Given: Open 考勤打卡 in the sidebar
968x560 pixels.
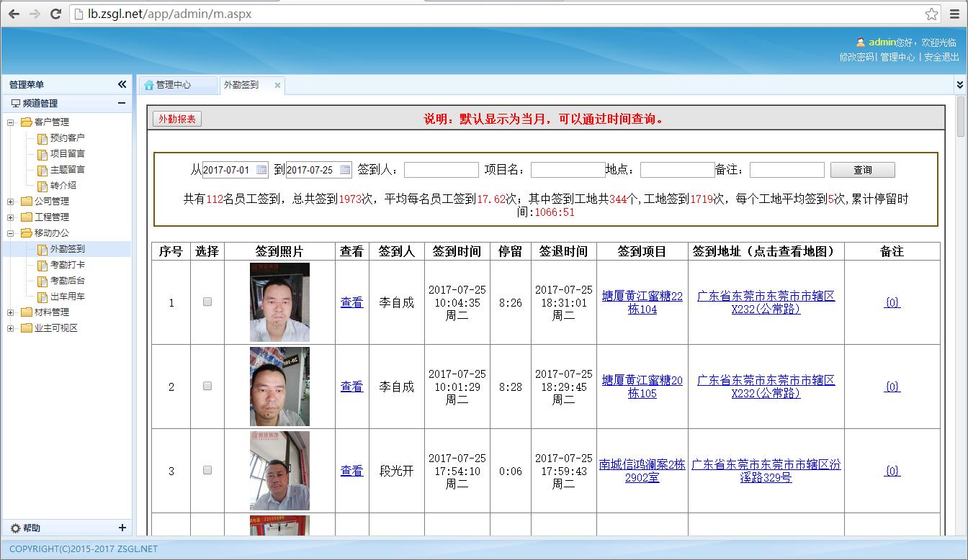Looking at the screenshot, I should pos(67,265).
